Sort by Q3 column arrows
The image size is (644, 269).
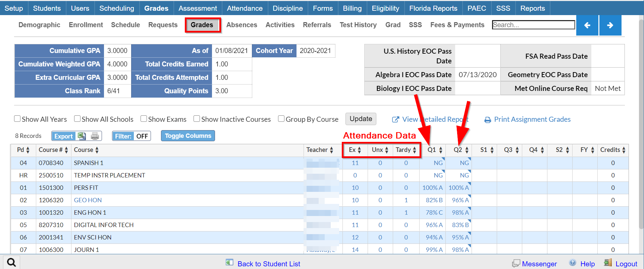[x=517, y=150]
